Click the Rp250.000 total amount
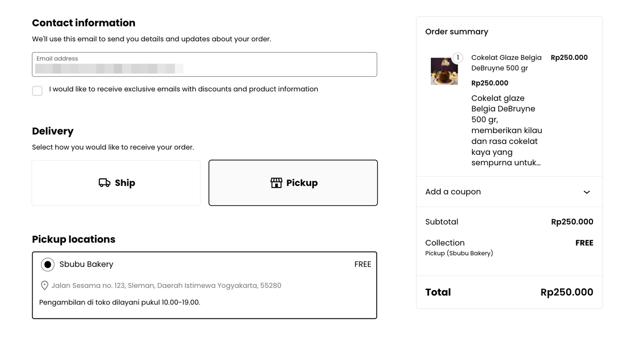 point(567,292)
